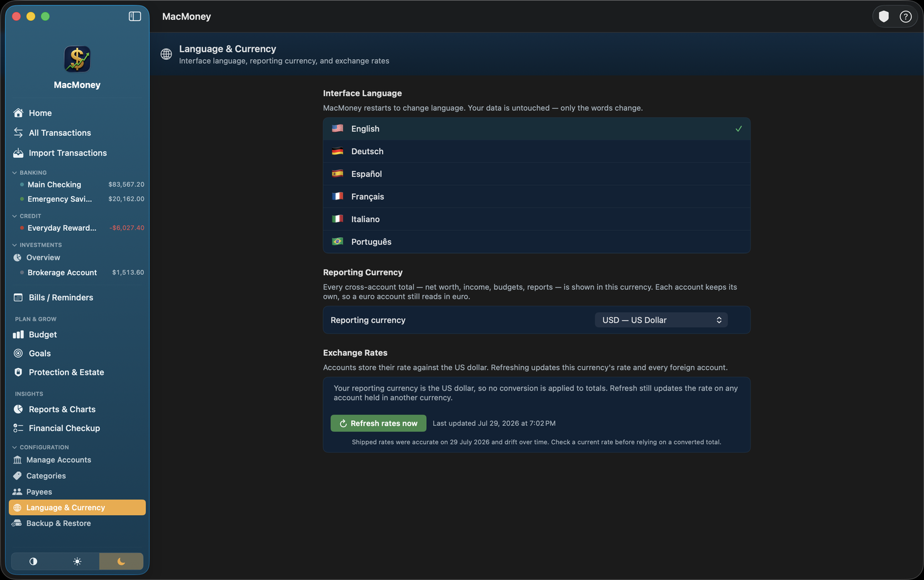924x580 pixels.
Task: Click the German flag icon
Action: coord(338,151)
